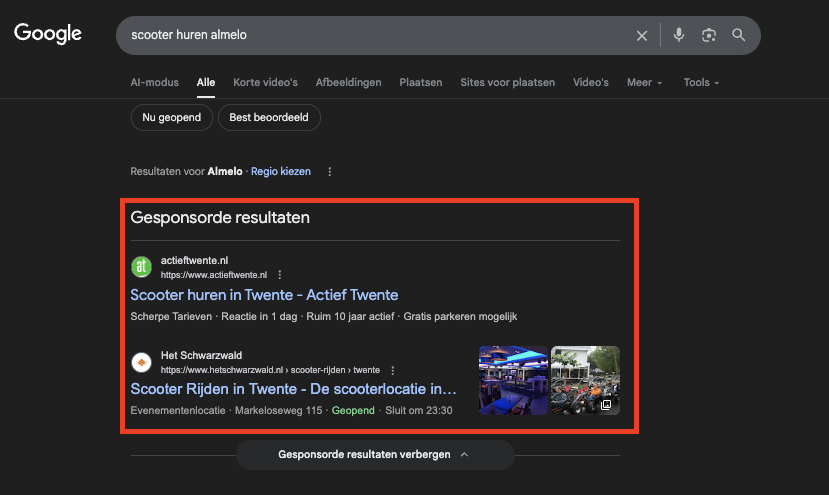The width and height of the screenshot is (829, 495).
Task: Open the Het Schwarzwald bar interior thumbnail
Action: click(x=513, y=380)
